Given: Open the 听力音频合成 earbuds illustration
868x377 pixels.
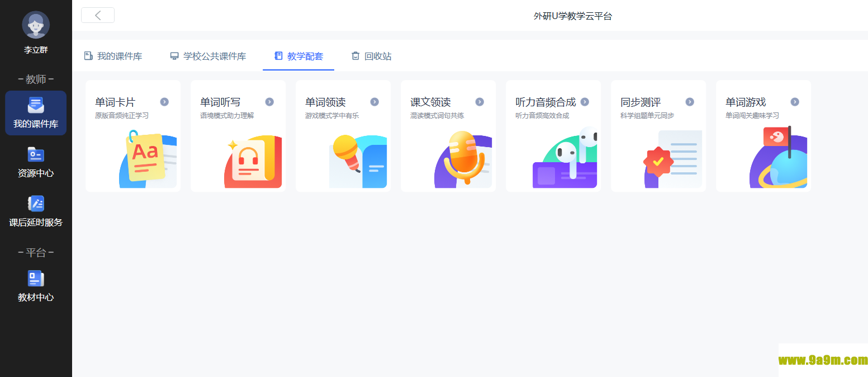Looking at the screenshot, I should [x=566, y=159].
